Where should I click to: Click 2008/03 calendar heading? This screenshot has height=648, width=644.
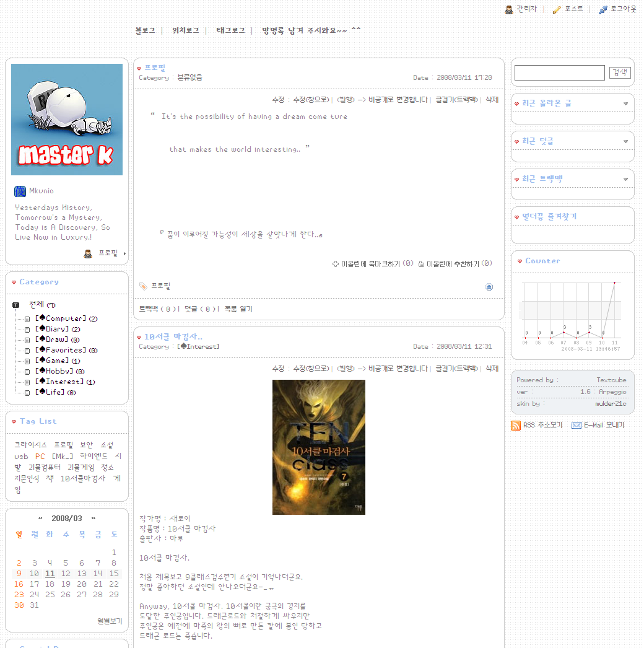click(x=67, y=519)
